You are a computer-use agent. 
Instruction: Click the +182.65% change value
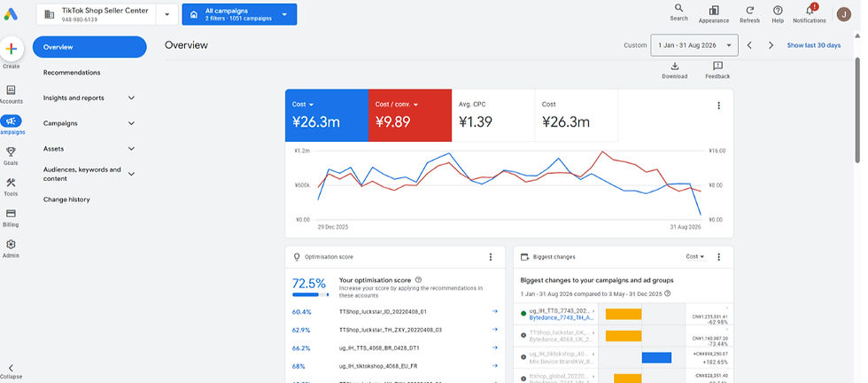tap(716, 362)
